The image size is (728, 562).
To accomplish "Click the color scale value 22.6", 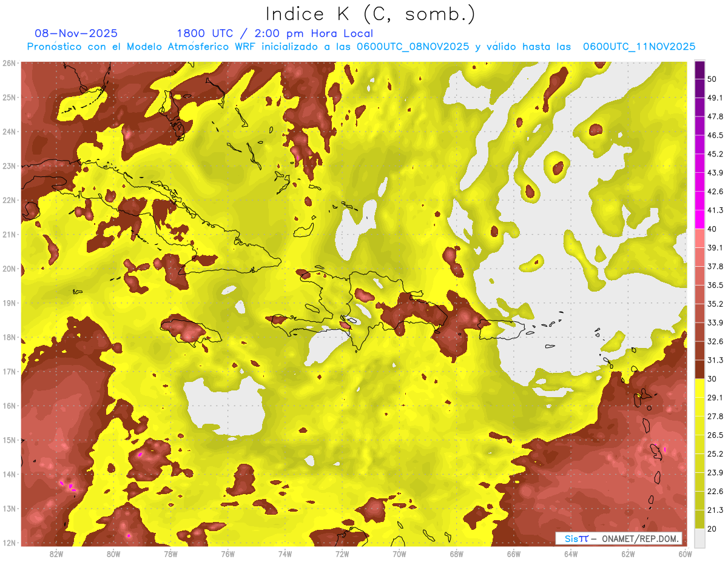I will pos(715,492).
